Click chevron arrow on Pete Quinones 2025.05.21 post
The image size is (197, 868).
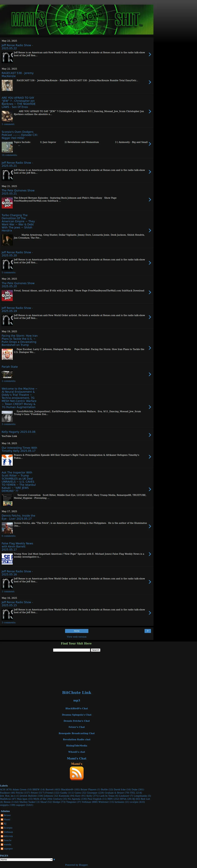coord(150,200)
